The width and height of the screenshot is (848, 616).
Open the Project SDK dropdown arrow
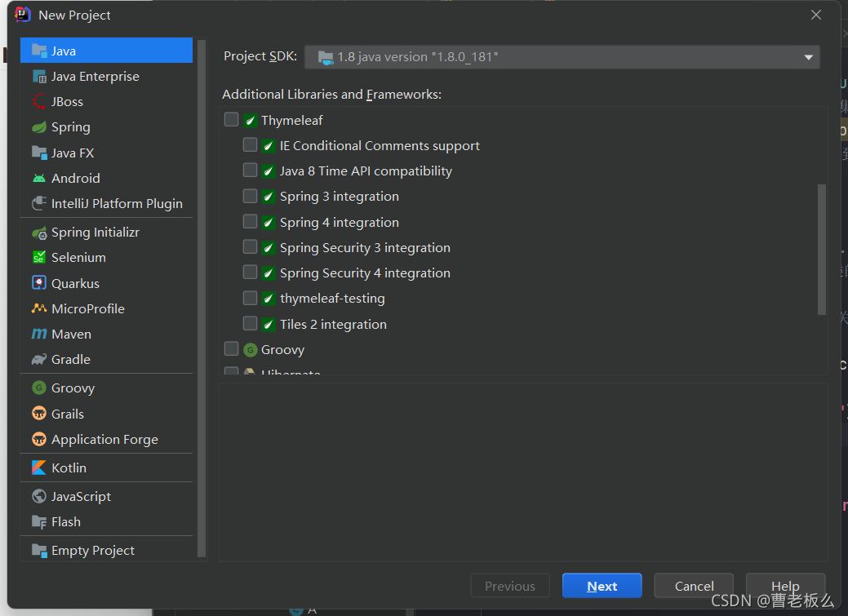pyautogui.click(x=809, y=57)
